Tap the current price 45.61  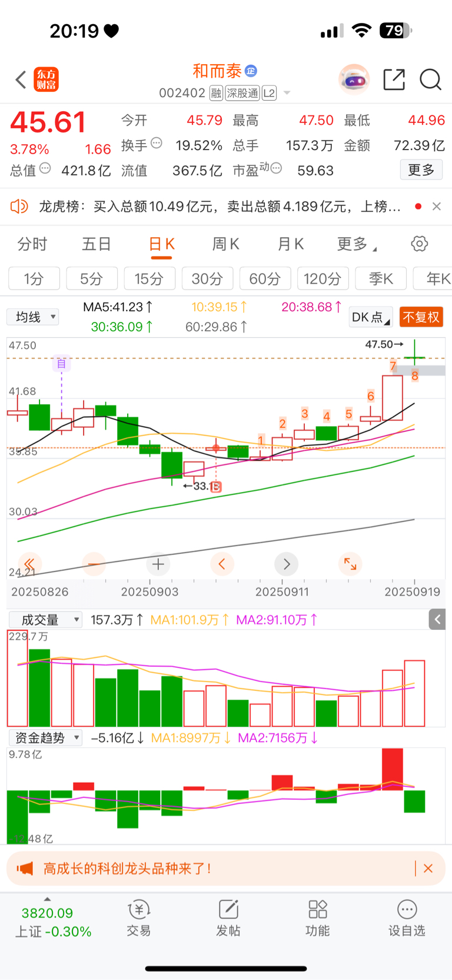coord(48,122)
